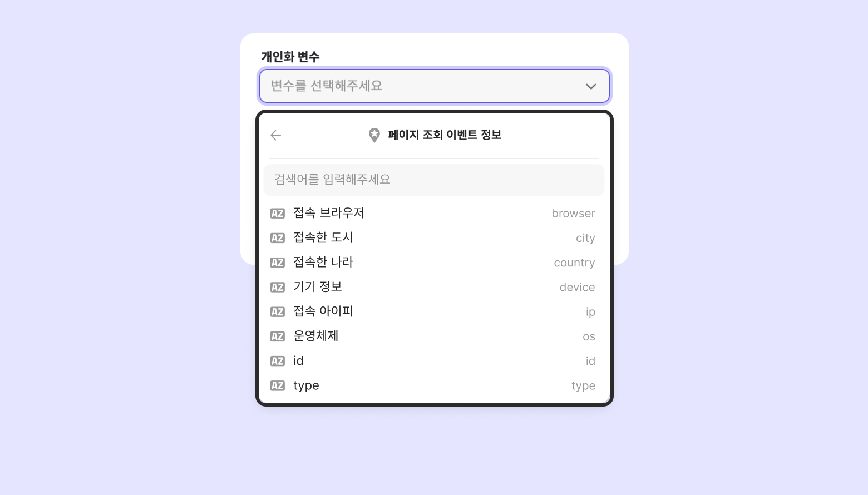Image resolution: width=868 pixels, height=495 pixels.
Task: Click the 검색어를 입력해주세요 search field
Action: click(434, 180)
